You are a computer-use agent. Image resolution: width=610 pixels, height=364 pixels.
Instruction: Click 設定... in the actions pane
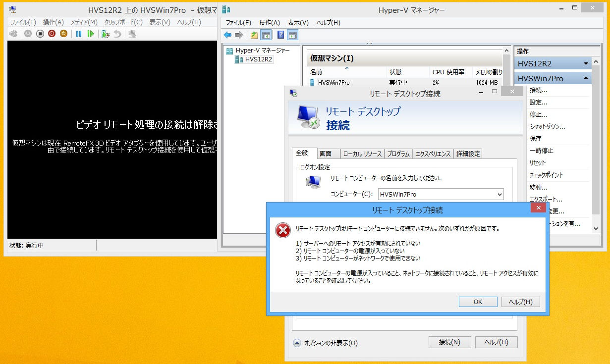click(x=538, y=103)
